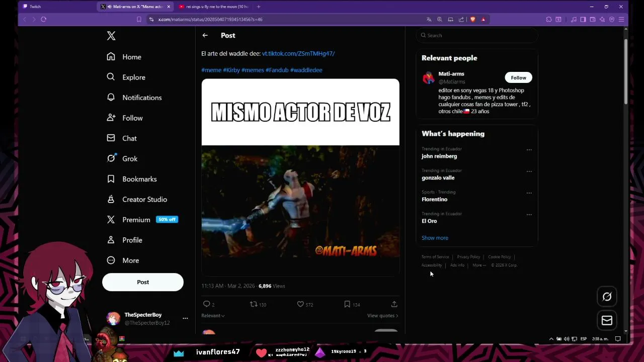Screen dimensions: 644x362
Task: Open the Mismo Actor de Voz video
Action: click(x=300, y=177)
